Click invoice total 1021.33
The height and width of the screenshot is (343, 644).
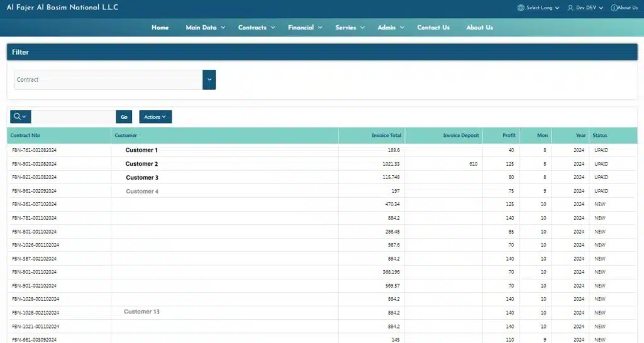pos(391,164)
